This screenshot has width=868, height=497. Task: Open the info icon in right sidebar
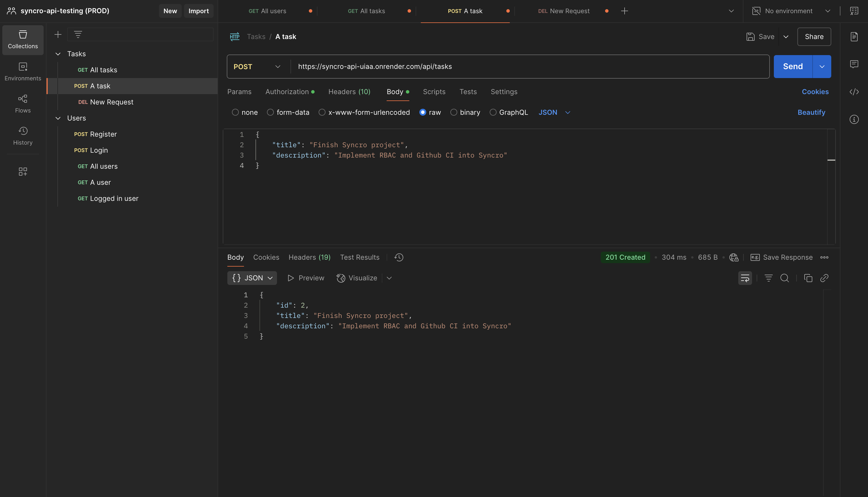point(854,119)
